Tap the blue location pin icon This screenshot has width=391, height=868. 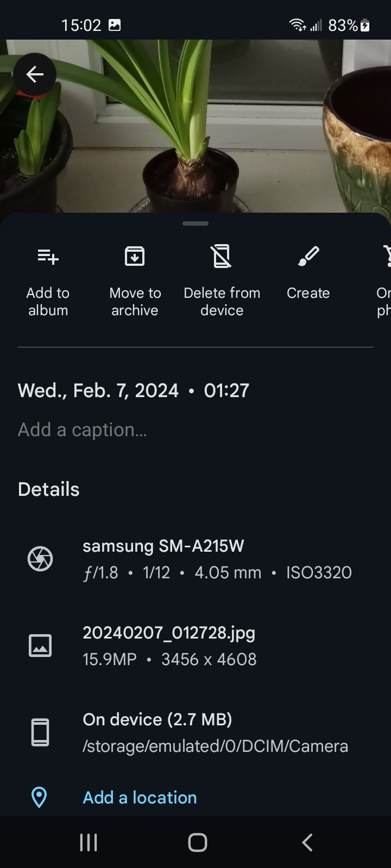39,797
